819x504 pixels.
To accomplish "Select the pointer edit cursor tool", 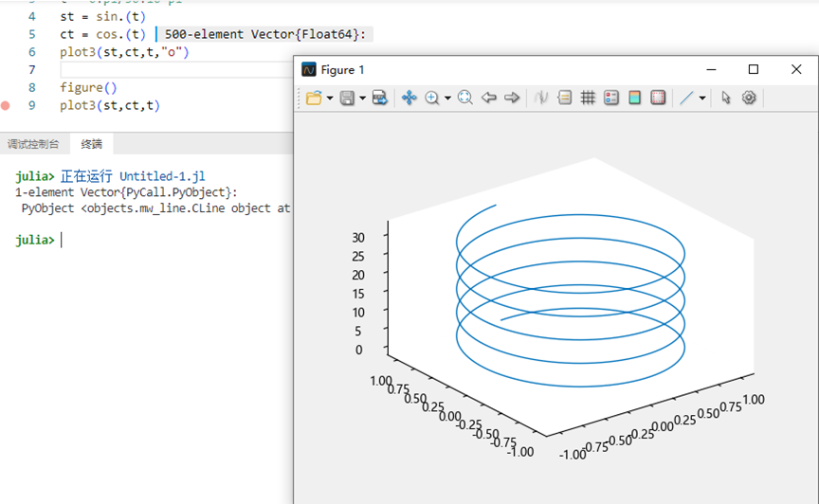I will [x=726, y=98].
